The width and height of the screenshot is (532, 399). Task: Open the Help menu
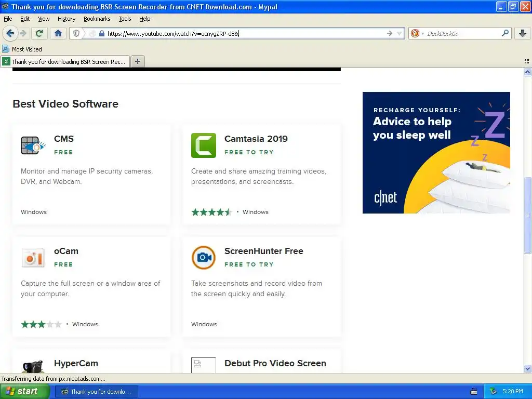coord(144,19)
